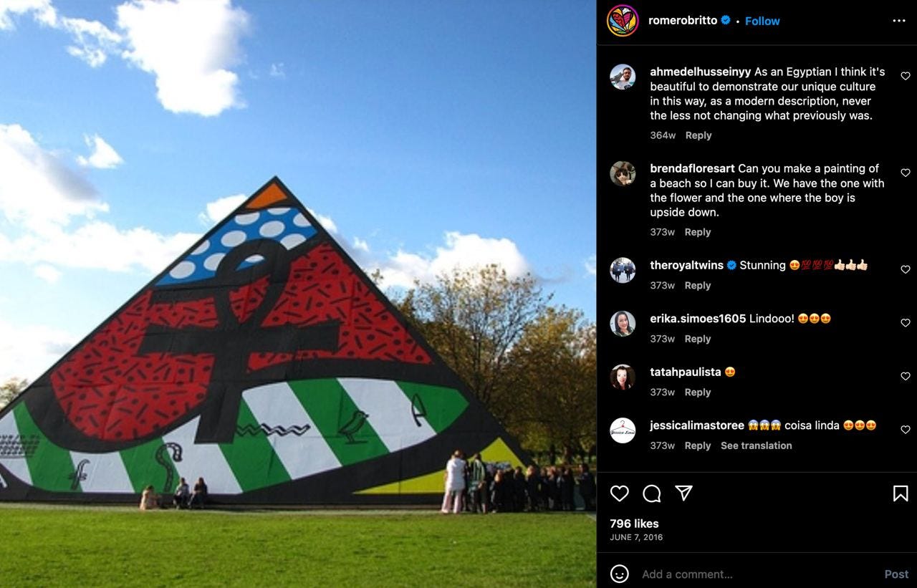View the 796 likes list

(x=634, y=524)
